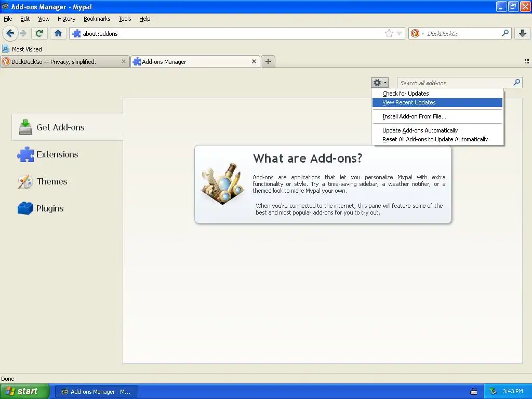
Task: Open the Edit menu
Action: pos(25,19)
